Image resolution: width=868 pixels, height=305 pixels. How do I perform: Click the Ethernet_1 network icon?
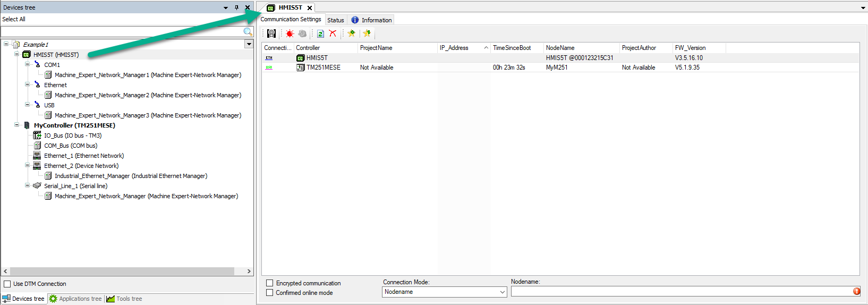(x=37, y=156)
